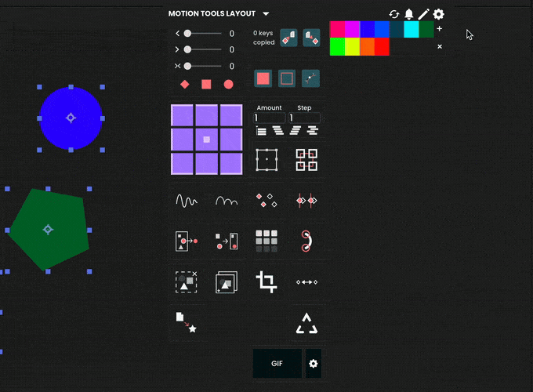
Task: Select the dark green color swatch
Action: point(426,29)
